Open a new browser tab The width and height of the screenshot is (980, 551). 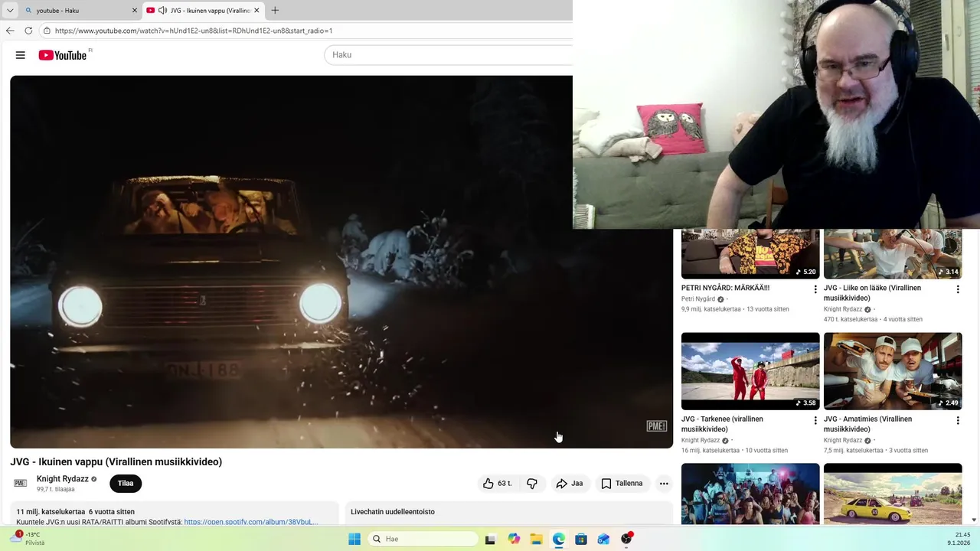tap(275, 11)
